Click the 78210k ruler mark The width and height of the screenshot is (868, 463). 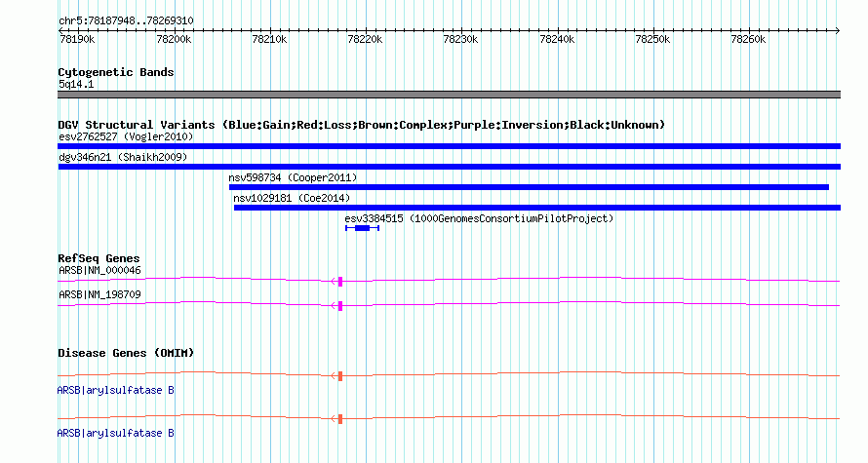[x=269, y=39]
